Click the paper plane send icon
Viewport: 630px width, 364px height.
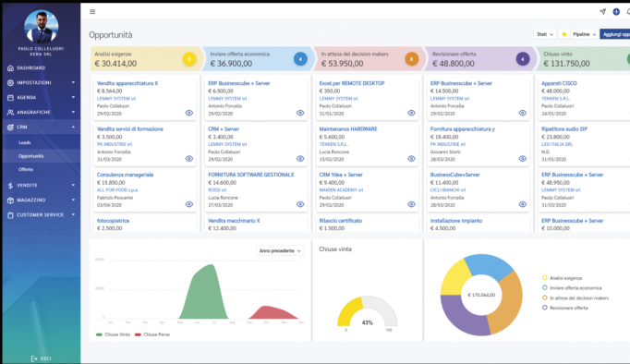[x=602, y=12]
